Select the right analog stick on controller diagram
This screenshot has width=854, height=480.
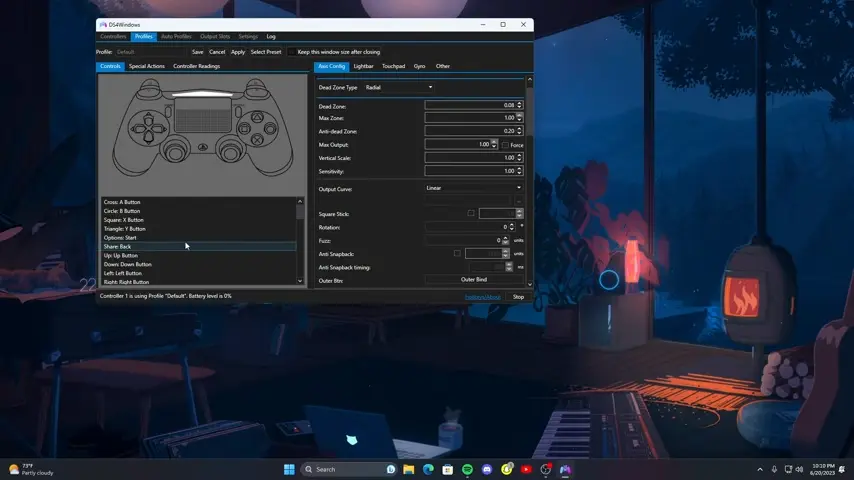pyautogui.click(x=230, y=153)
